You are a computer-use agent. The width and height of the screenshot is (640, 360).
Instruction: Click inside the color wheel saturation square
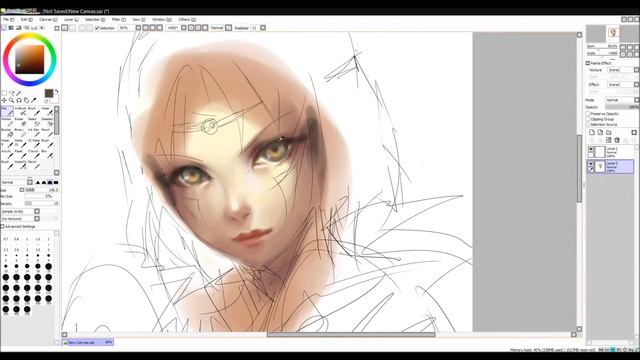click(29, 59)
